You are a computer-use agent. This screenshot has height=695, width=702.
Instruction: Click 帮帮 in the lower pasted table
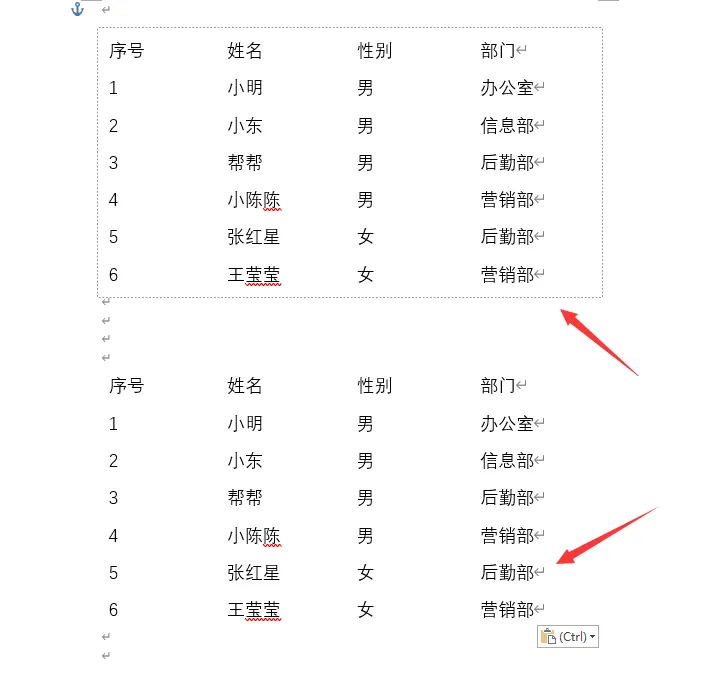244,498
